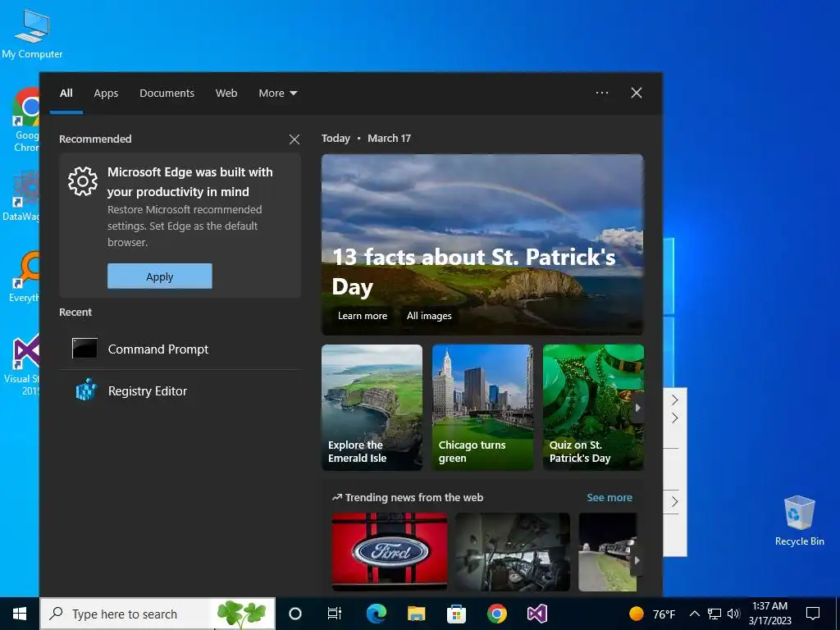The width and height of the screenshot is (840, 630).
Task: Advance the St. Patrick's cards carousel
Action: [637, 408]
